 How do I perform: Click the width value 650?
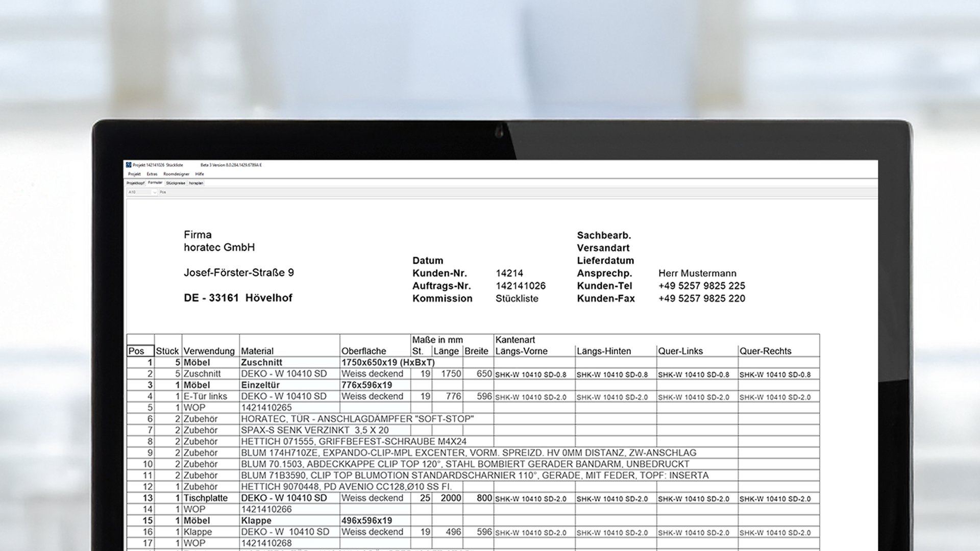pyautogui.click(x=484, y=373)
